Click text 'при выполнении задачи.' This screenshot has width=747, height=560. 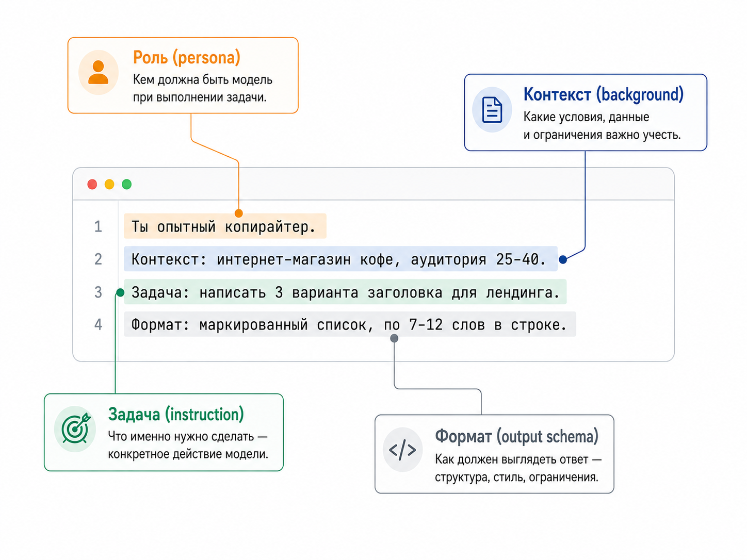(200, 97)
